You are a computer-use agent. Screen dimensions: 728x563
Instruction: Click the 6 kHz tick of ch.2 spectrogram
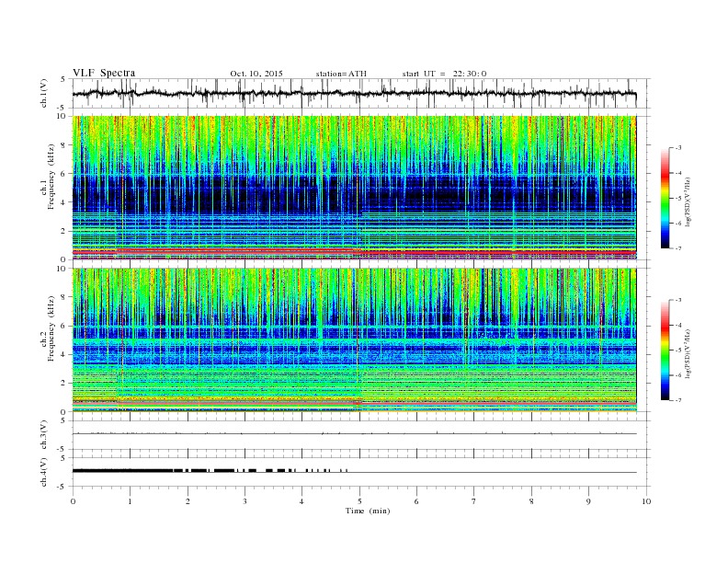[x=64, y=326]
